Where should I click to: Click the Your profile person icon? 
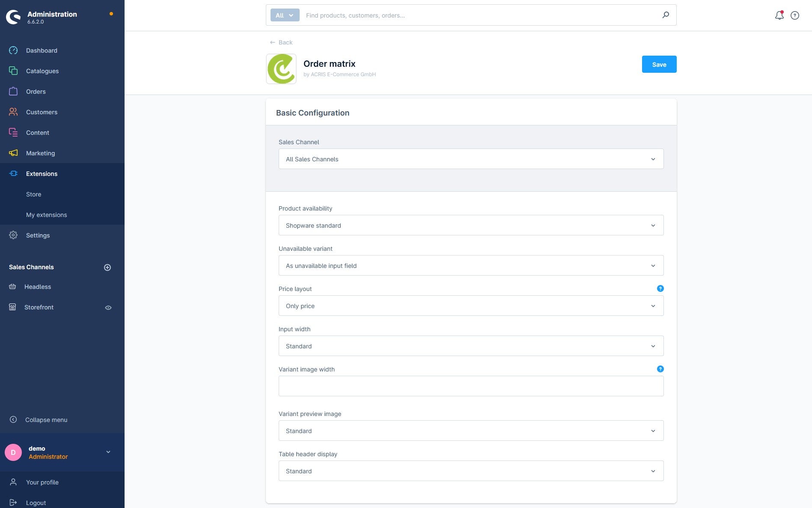[13, 482]
